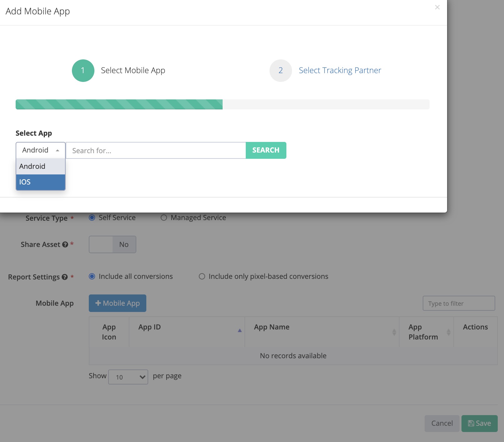This screenshot has height=442, width=504.
Task: Toggle the Share Asset switch
Action: coord(112,244)
